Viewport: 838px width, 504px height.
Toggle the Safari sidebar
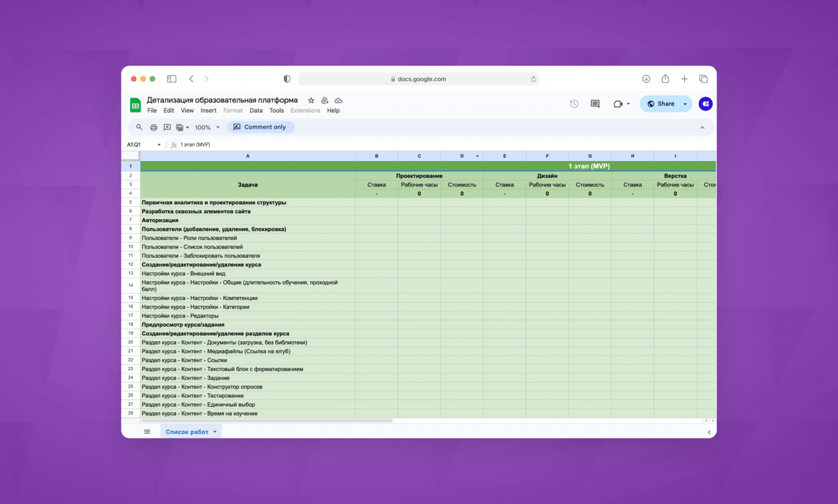[x=171, y=79]
